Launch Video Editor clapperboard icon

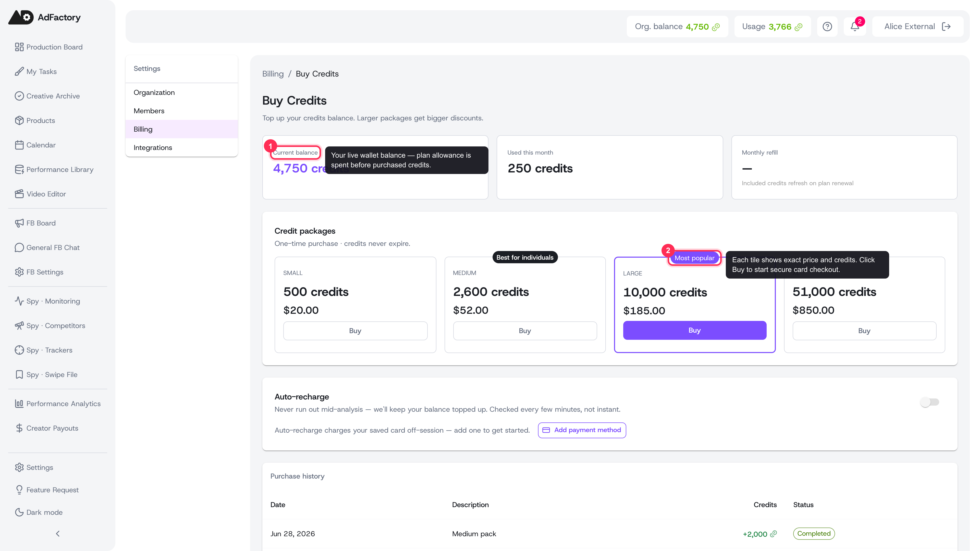pyautogui.click(x=19, y=194)
